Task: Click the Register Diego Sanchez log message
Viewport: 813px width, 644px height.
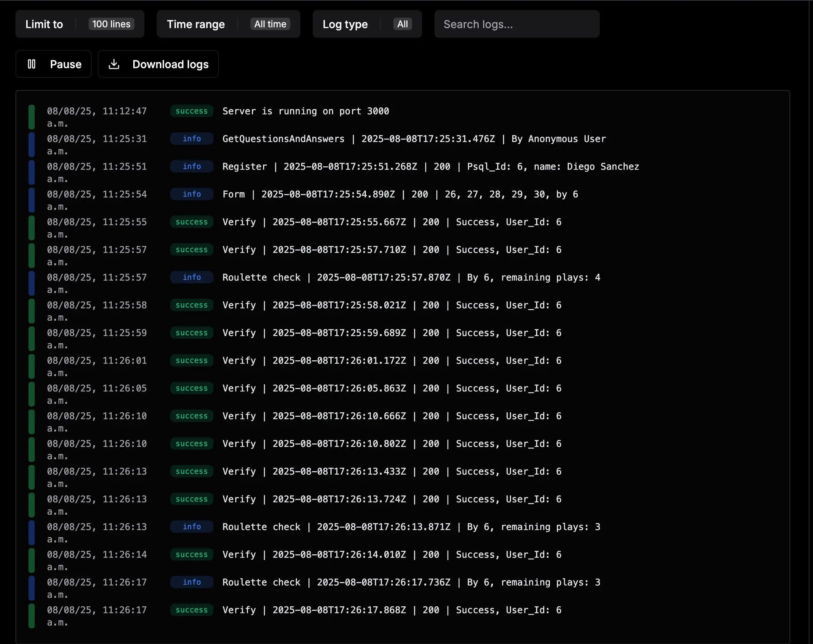Action: pos(431,167)
